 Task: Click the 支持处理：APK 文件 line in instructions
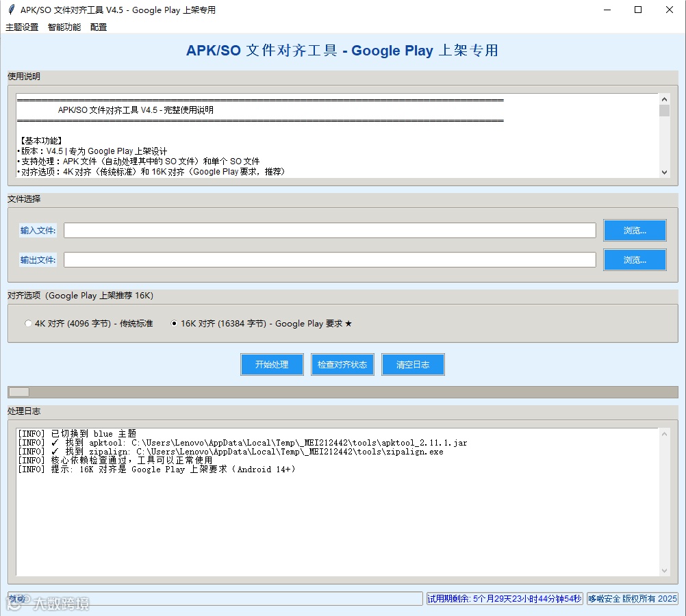coord(139,162)
